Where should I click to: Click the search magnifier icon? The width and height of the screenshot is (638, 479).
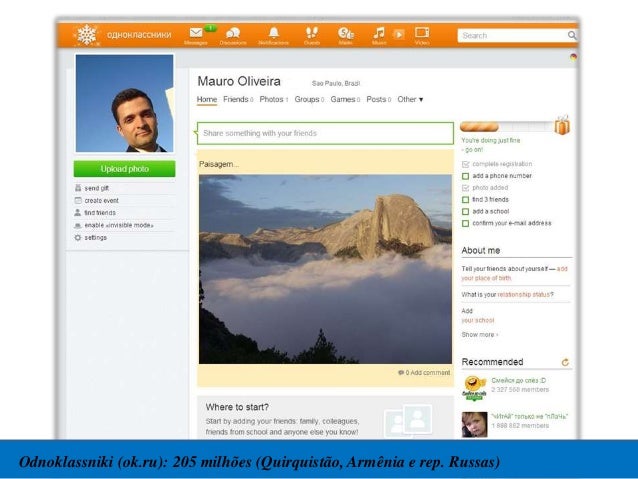click(x=572, y=35)
